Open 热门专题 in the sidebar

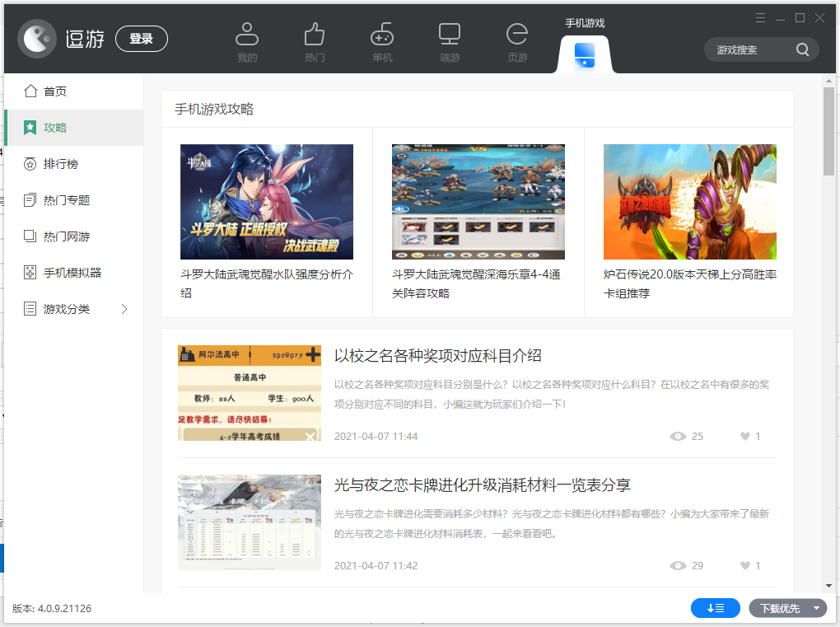point(74,200)
